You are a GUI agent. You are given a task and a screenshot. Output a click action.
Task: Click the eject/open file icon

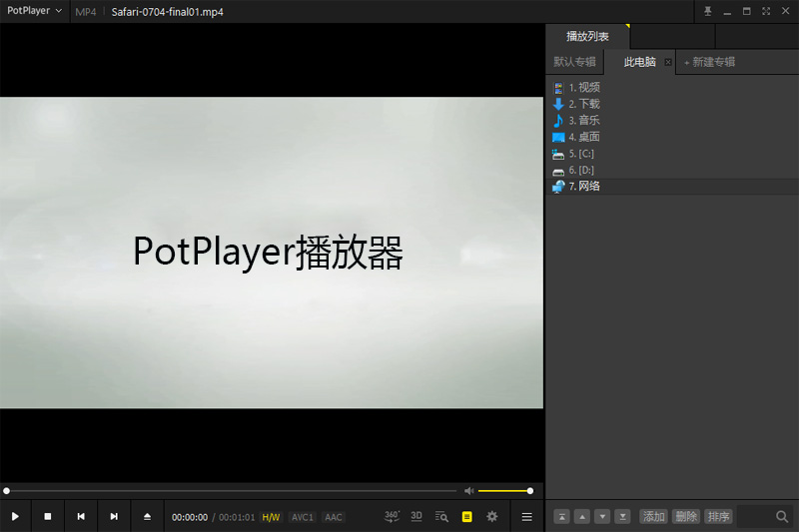click(x=147, y=517)
